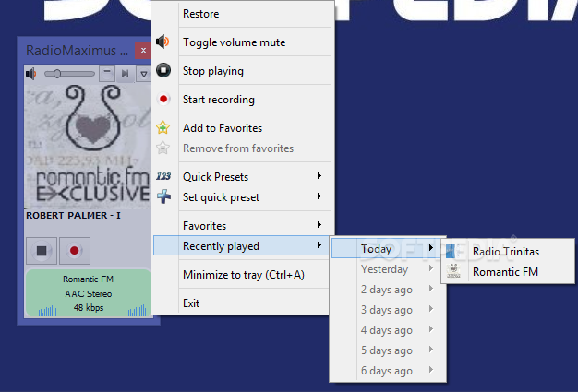
Task: Click the AAC Stereo format text
Action: click(x=88, y=293)
